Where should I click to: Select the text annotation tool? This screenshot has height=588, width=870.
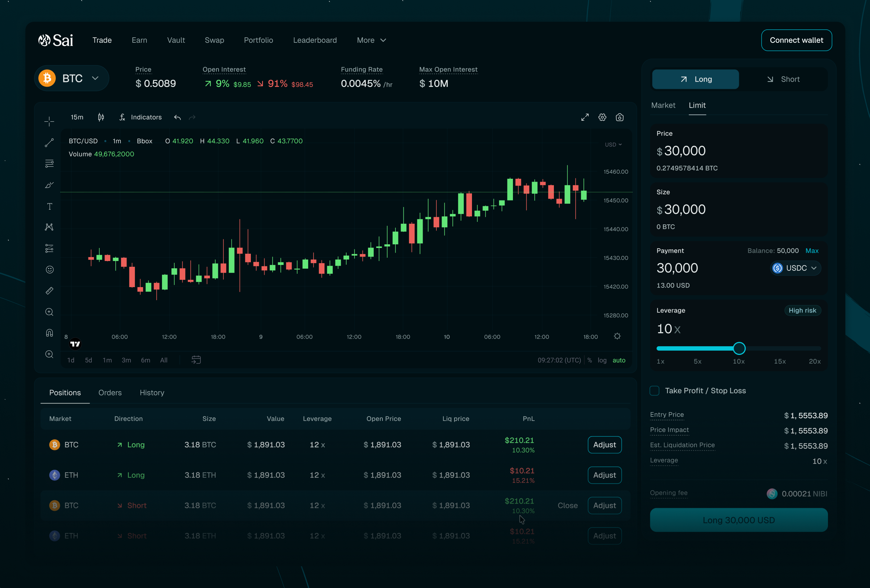point(49,207)
